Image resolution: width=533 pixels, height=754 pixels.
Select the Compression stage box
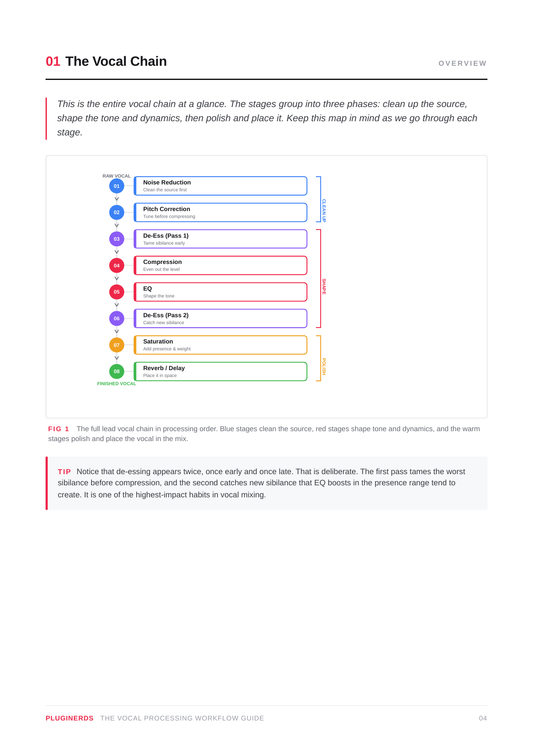[220, 265]
